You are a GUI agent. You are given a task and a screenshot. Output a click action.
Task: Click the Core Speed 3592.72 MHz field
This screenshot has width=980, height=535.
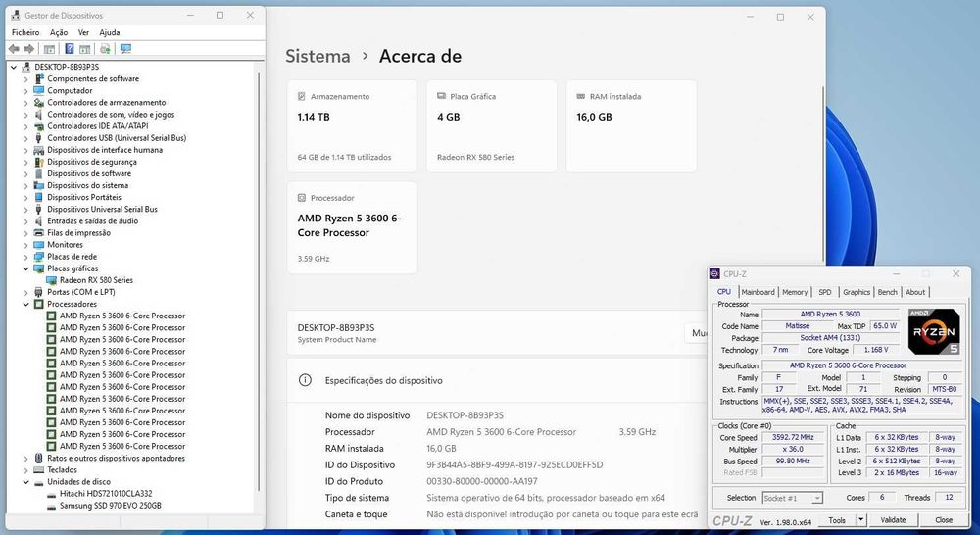click(793, 437)
